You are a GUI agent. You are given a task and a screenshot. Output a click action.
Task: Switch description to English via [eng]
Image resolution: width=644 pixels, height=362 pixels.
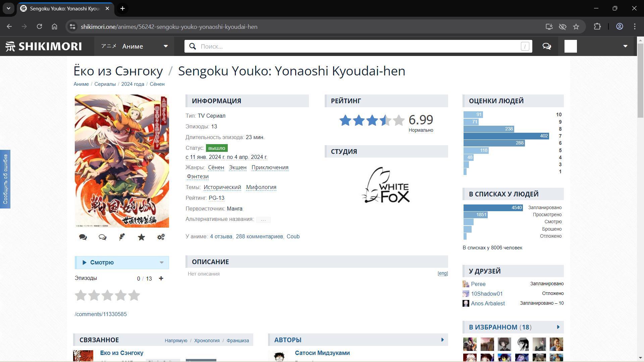pos(442,274)
